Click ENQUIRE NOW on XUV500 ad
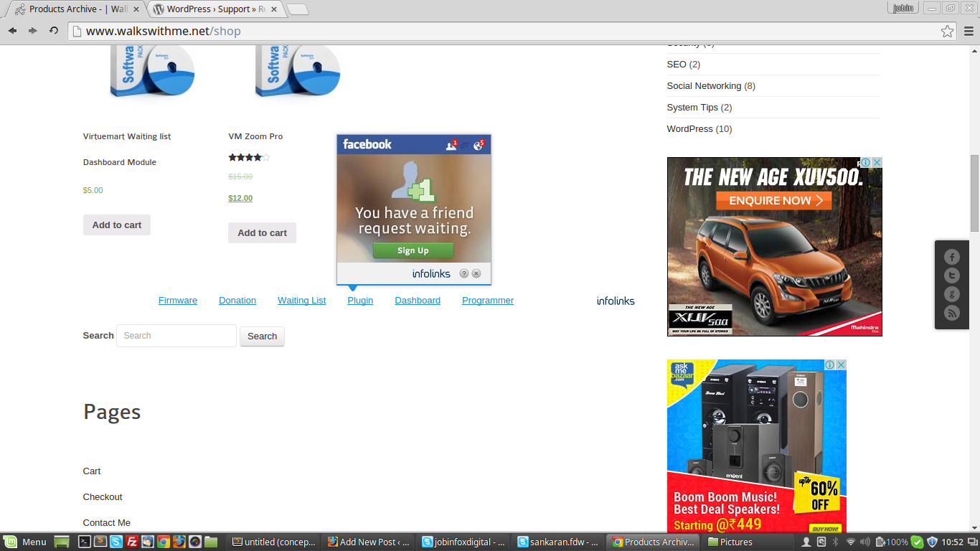This screenshot has width=980, height=551. pos(774,200)
